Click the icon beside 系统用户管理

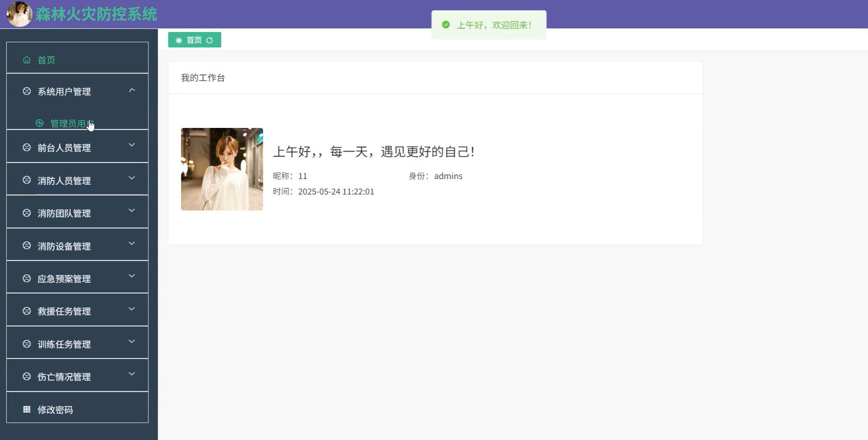[27, 91]
